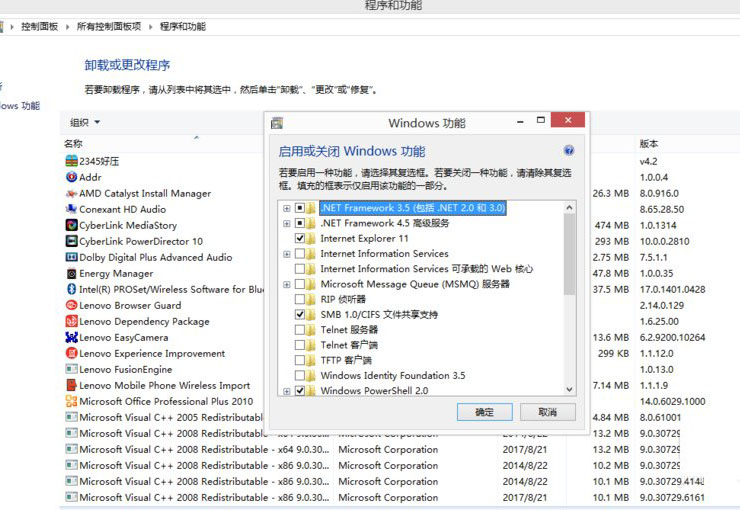Minimize the Windows 功能 dialog

tap(520, 121)
